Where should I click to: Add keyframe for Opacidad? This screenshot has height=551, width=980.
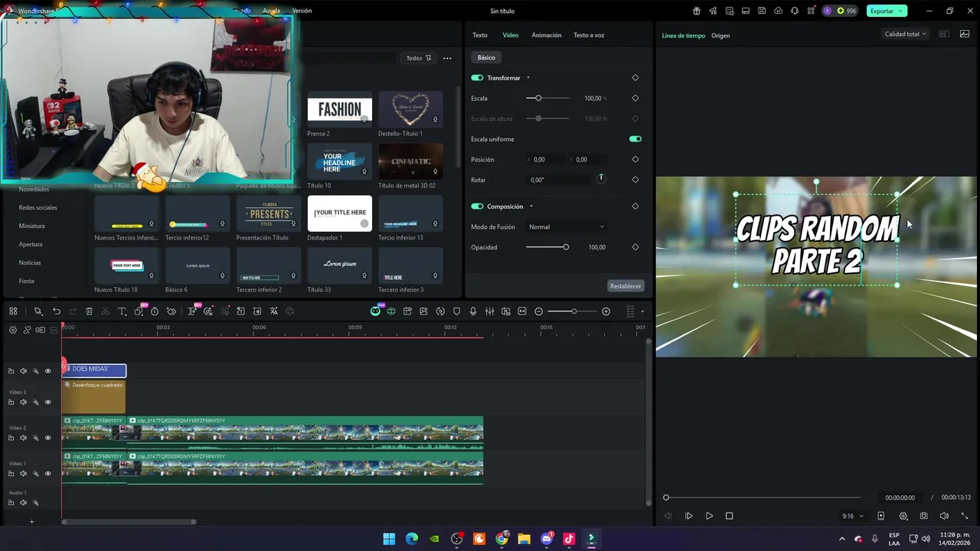(635, 247)
